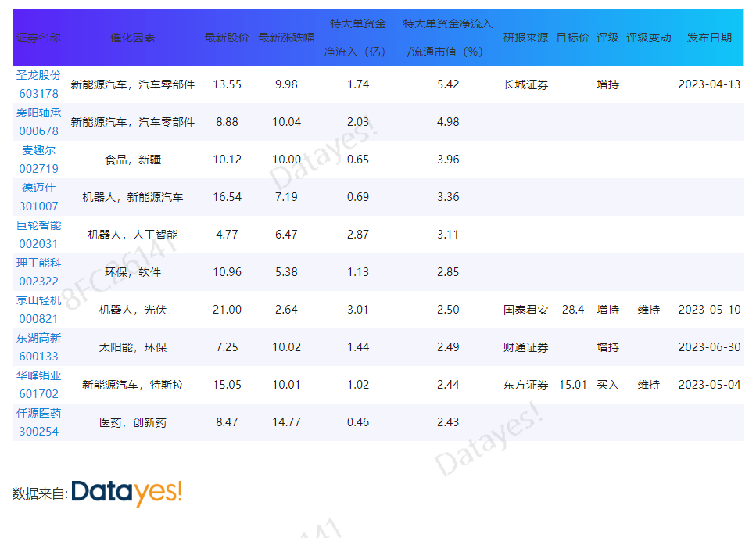Click the 评级变动 column header
Viewport: 756px width, 538px height.
648,38
